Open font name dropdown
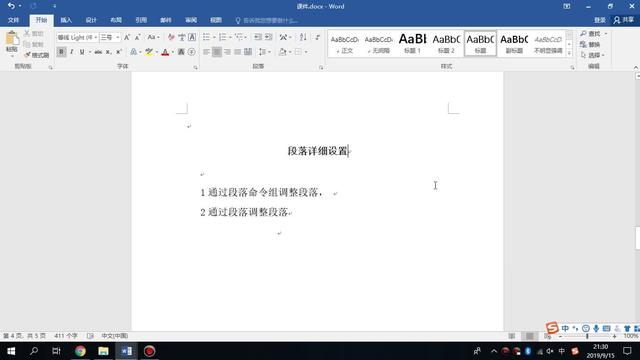The image size is (640, 360). pyautogui.click(x=96, y=38)
